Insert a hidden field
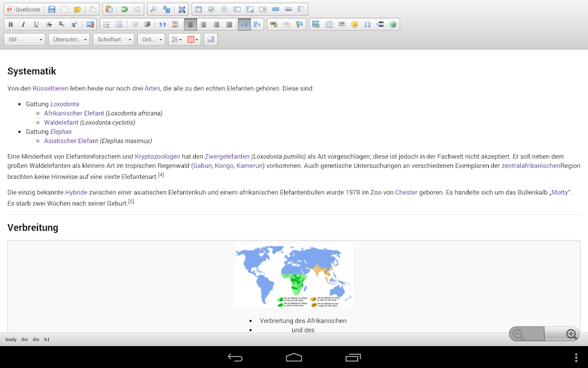The width and height of the screenshot is (588, 368). coord(301,9)
